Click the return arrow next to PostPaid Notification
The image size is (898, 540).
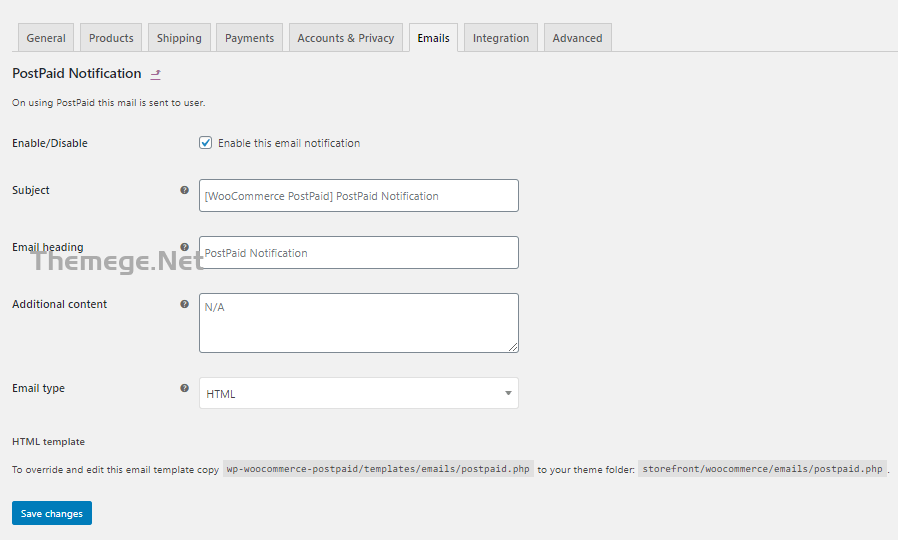pyautogui.click(x=155, y=74)
